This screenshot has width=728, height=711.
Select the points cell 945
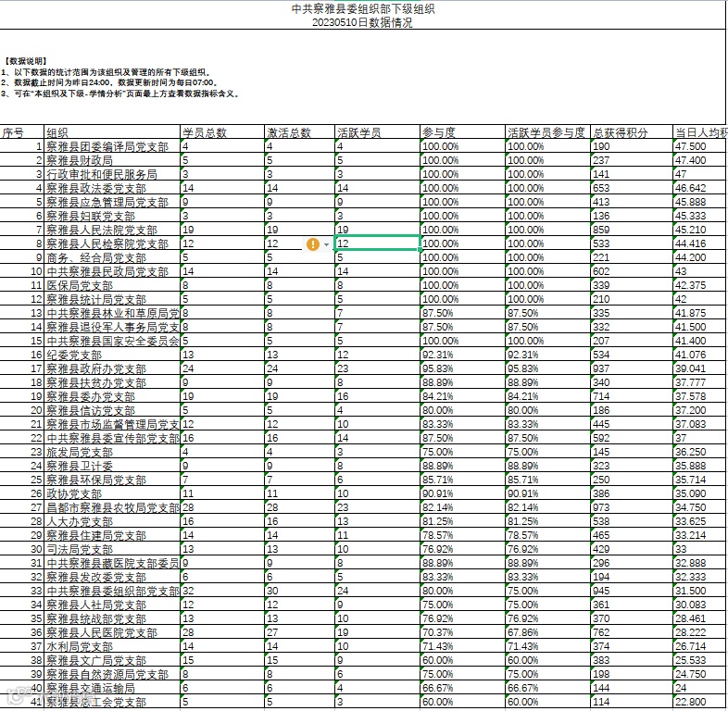(x=632, y=591)
